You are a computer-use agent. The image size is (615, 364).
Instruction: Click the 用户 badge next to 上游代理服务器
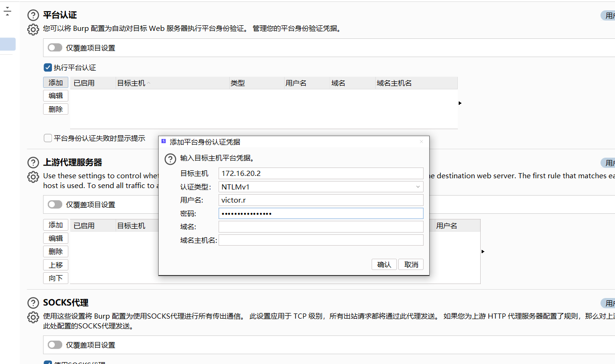608,162
